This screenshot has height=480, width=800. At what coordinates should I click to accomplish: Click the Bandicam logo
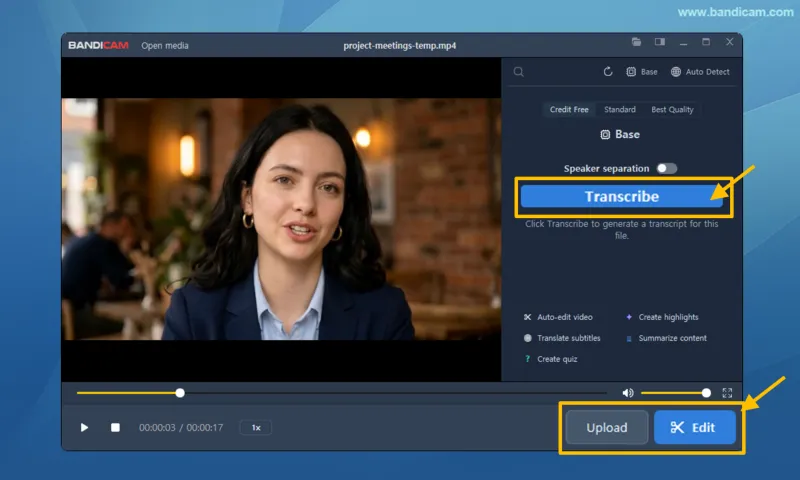[98, 45]
